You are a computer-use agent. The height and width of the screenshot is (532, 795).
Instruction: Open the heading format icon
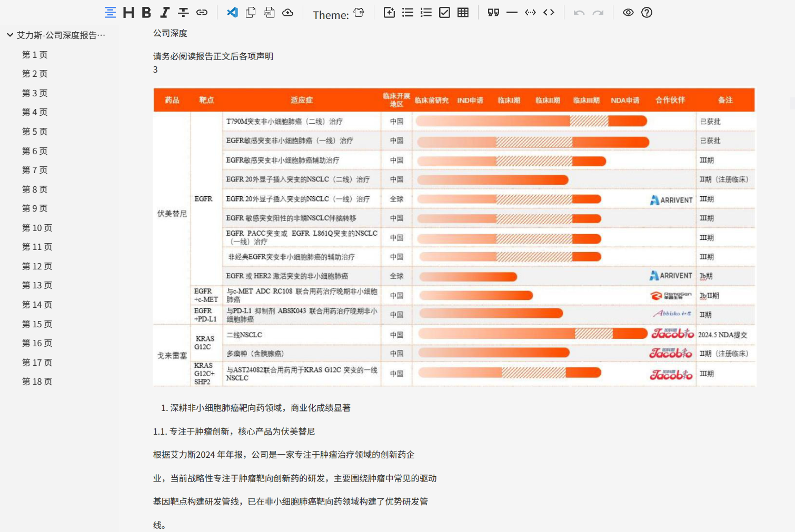(128, 13)
